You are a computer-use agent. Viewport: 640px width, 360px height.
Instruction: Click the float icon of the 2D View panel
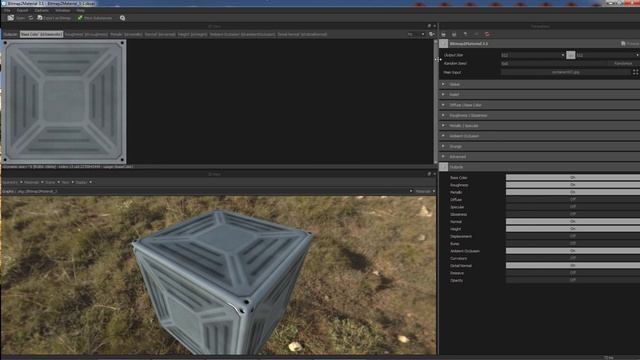click(429, 26)
